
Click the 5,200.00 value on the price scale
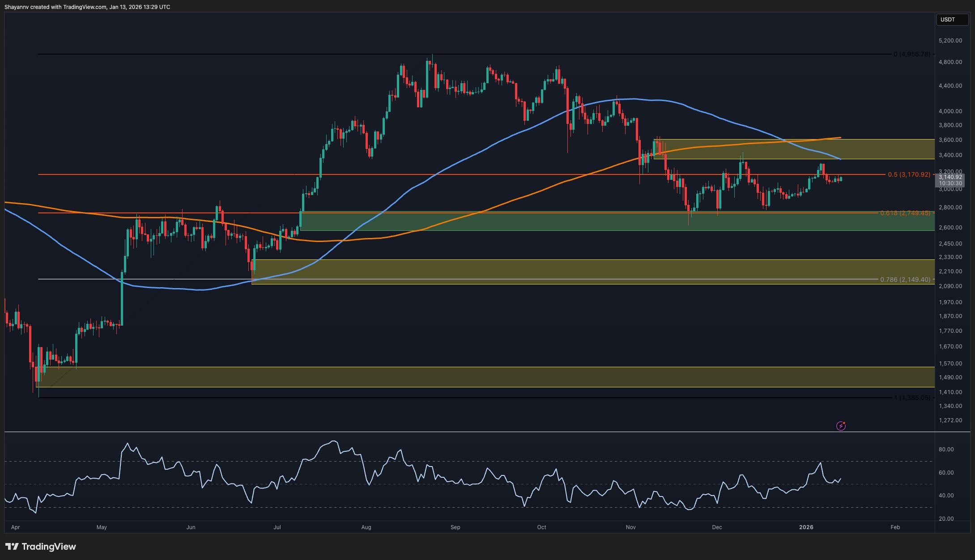pyautogui.click(x=950, y=40)
